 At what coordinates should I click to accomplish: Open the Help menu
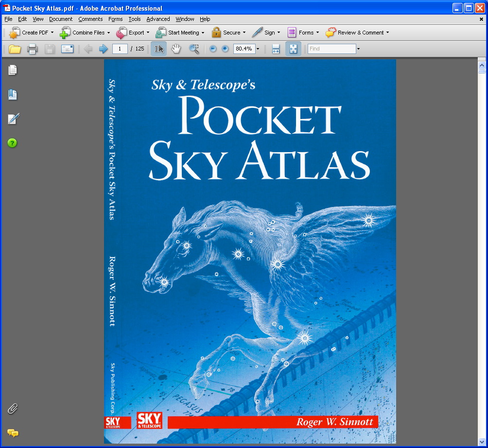(205, 19)
